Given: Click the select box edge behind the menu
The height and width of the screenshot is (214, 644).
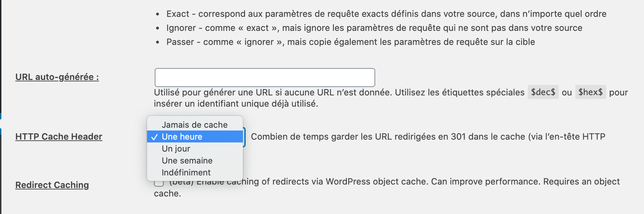Looking at the screenshot, I should tap(244, 137).
